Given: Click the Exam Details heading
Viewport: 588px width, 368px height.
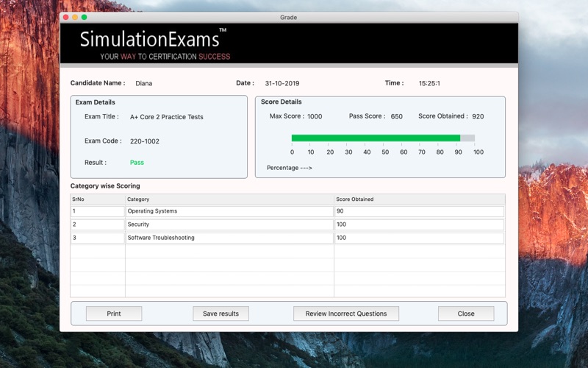Looking at the screenshot, I should pos(96,102).
